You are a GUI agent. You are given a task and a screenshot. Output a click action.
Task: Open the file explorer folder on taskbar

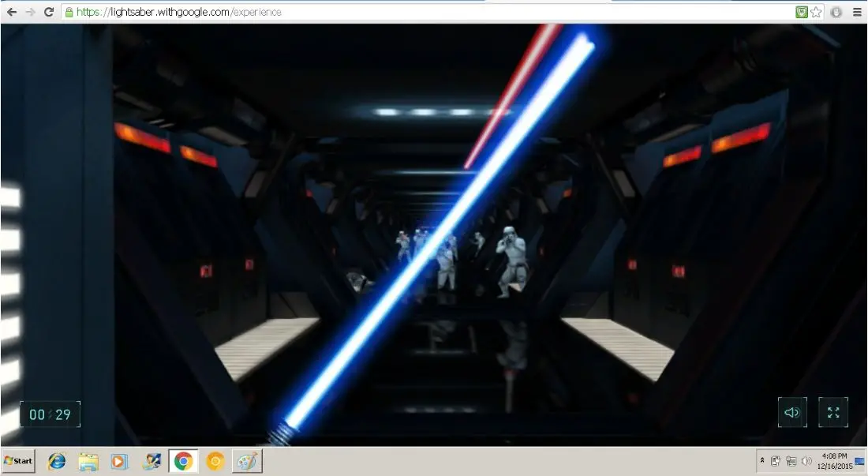click(x=88, y=461)
